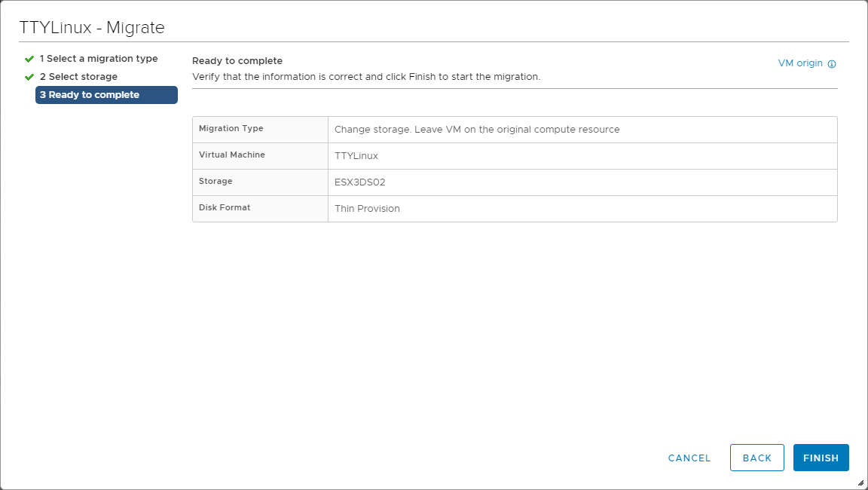Go to step 1 Select a migration type

coord(99,59)
